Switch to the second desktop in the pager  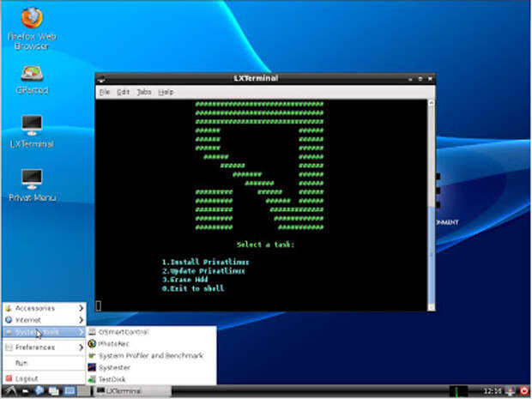pos(83,391)
